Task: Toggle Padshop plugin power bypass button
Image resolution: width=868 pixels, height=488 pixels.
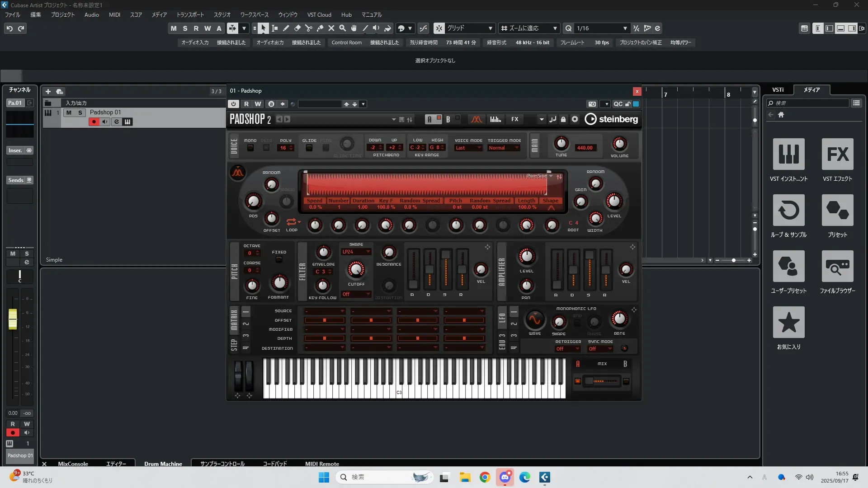Action: click(233, 104)
